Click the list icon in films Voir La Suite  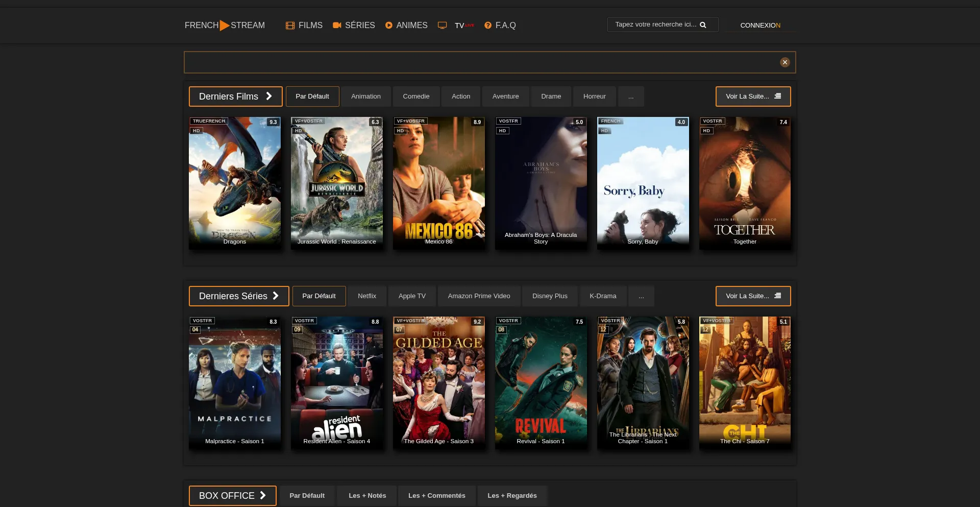(x=778, y=96)
